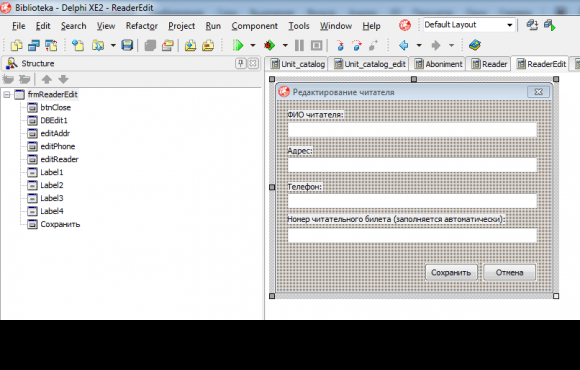Click the Pause program toolbar icon
The height and width of the screenshot is (370, 580).
pyautogui.click(x=299, y=46)
